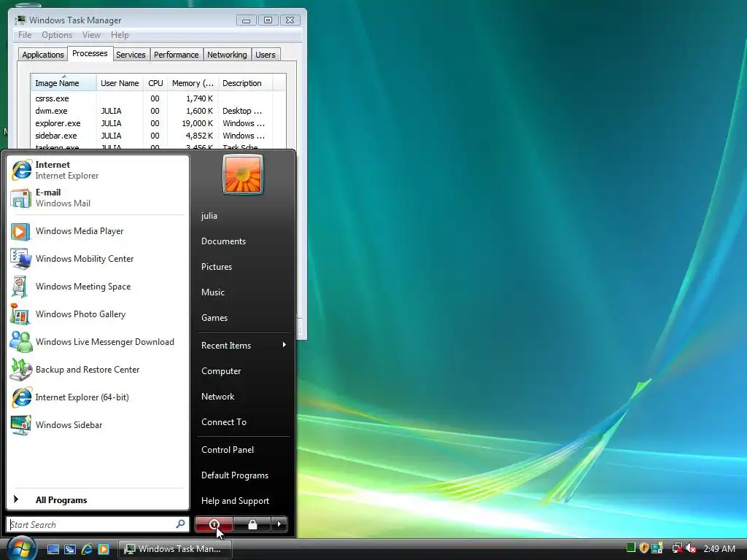
Task: Click Show Desktop quick launch icon
Action: pyautogui.click(x=53, y=549)
